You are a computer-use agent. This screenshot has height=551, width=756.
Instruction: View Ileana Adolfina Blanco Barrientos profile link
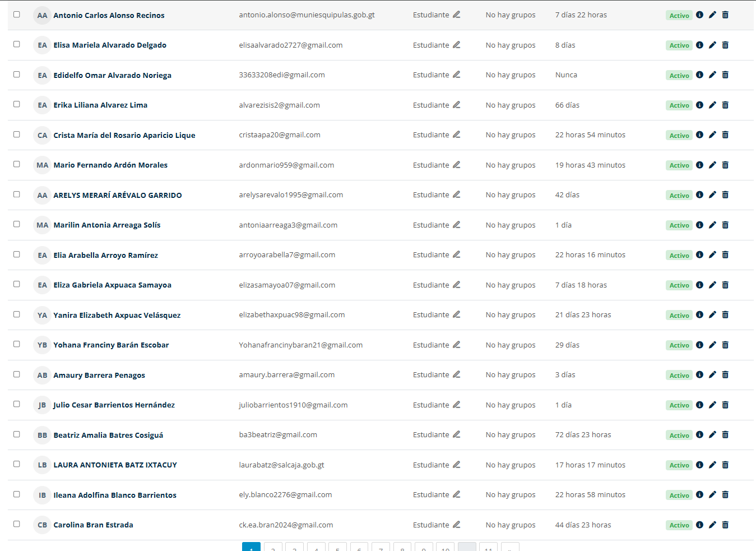tap(115, 495)
